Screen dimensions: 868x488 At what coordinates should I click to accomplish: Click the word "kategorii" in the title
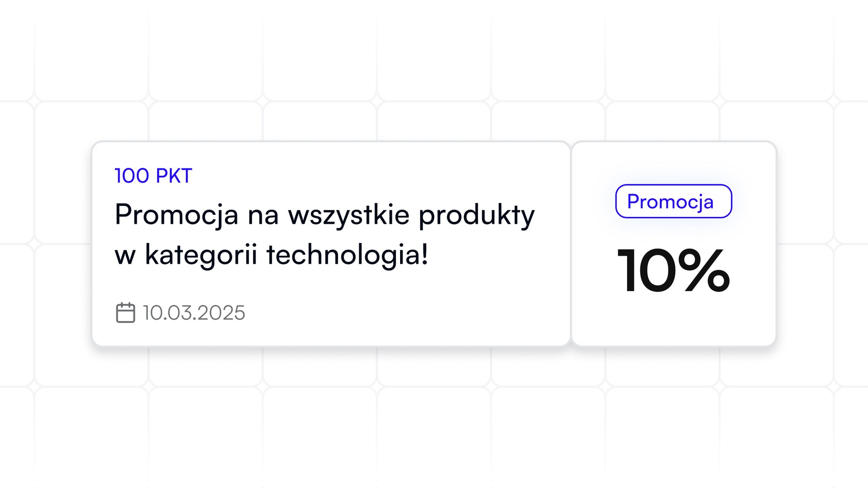coord(201,255)
